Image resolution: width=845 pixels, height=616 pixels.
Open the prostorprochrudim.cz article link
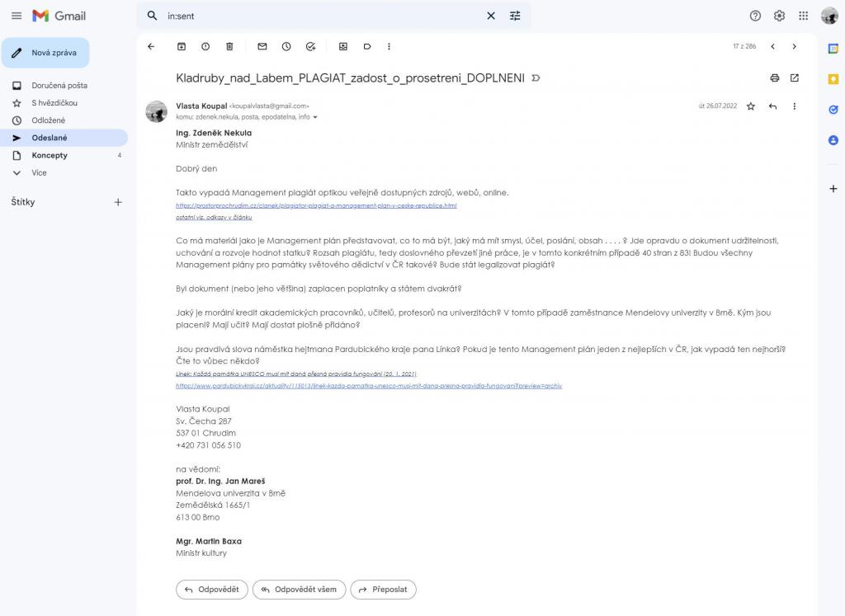pyautogui.click(x=316, y=205)
